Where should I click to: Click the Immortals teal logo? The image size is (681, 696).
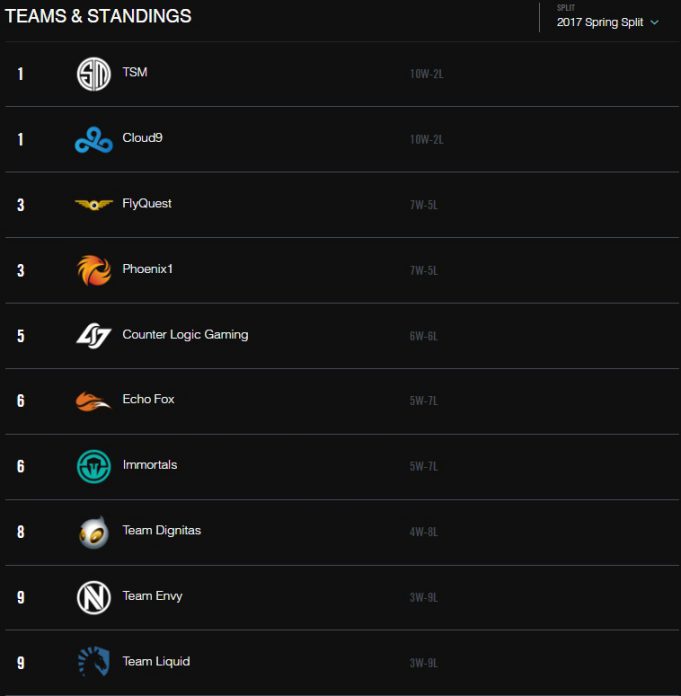point(94,466)
